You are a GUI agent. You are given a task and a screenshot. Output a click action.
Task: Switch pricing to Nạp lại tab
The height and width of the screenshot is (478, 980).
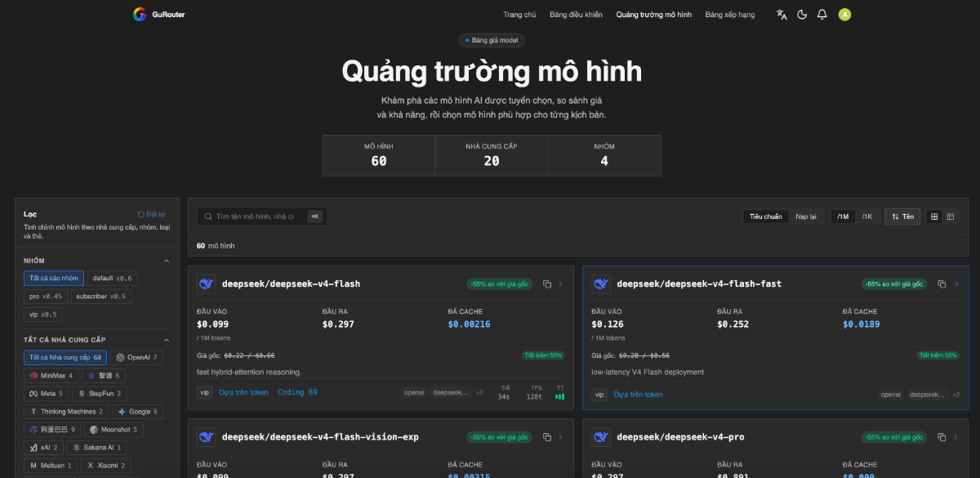[x=806, y=217]
